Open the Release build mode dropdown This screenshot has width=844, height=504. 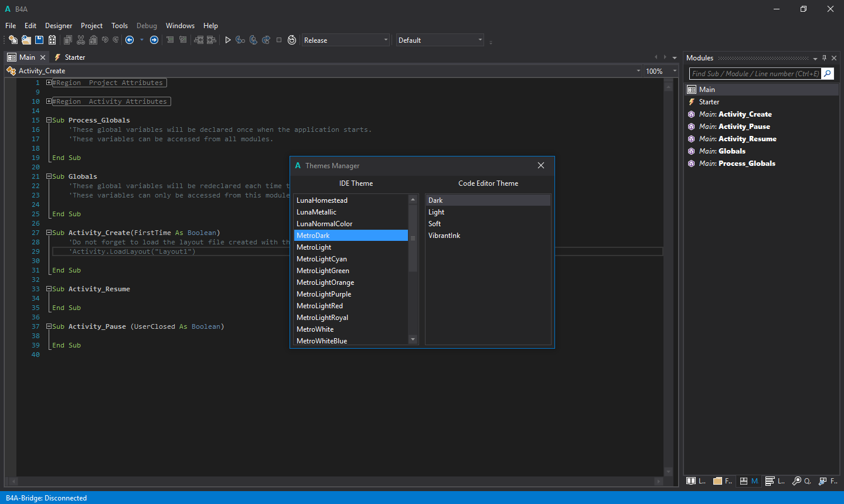(x=346, y=40)
